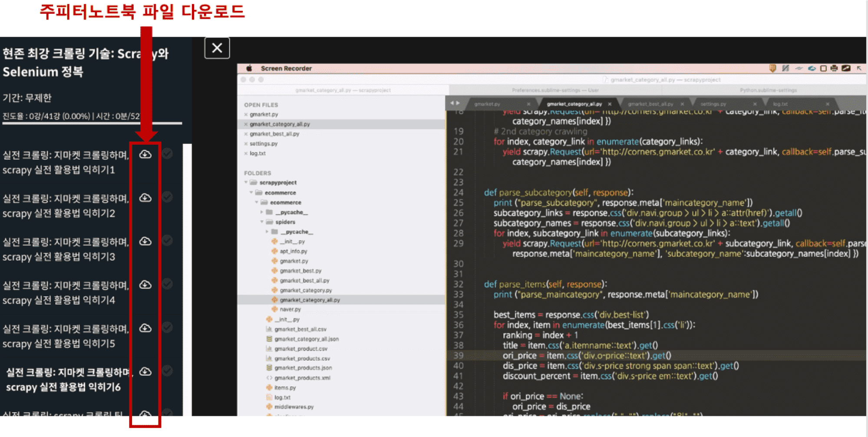868x437 pixels.
Task: Close the gmarket_category_all.py editor tab
Action: (x=610, y=104)
